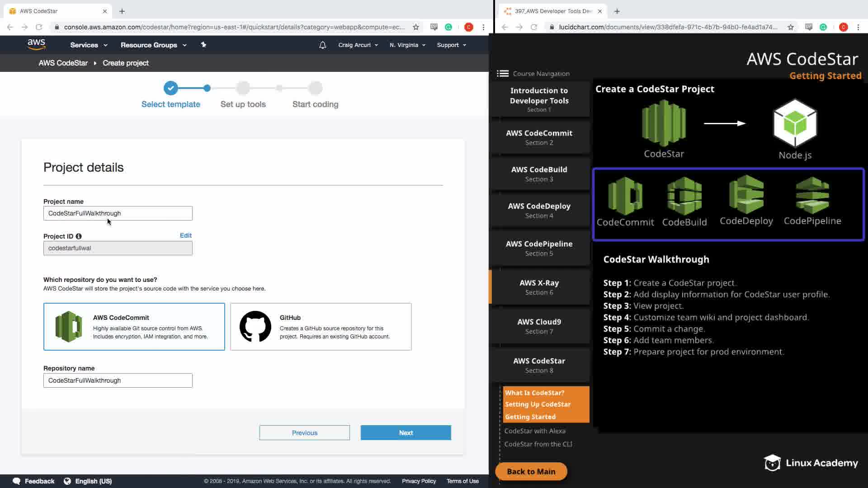
Task: Bookmark the AWS console page with the star
Action: click(x=415, y=27)
